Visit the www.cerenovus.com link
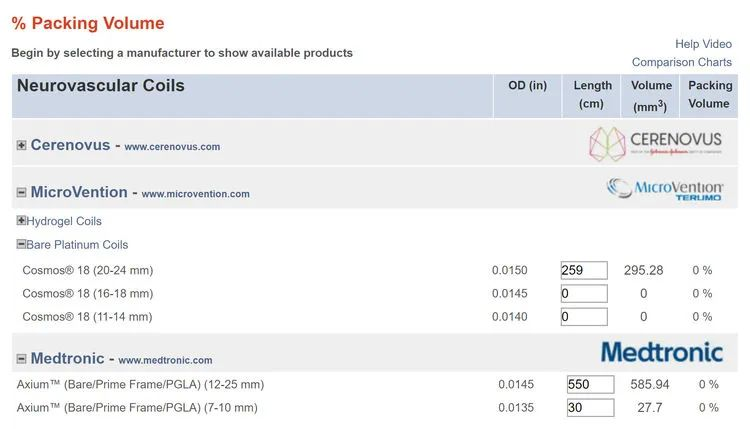This screenshot has height=429, width=750. pos(172,147)
